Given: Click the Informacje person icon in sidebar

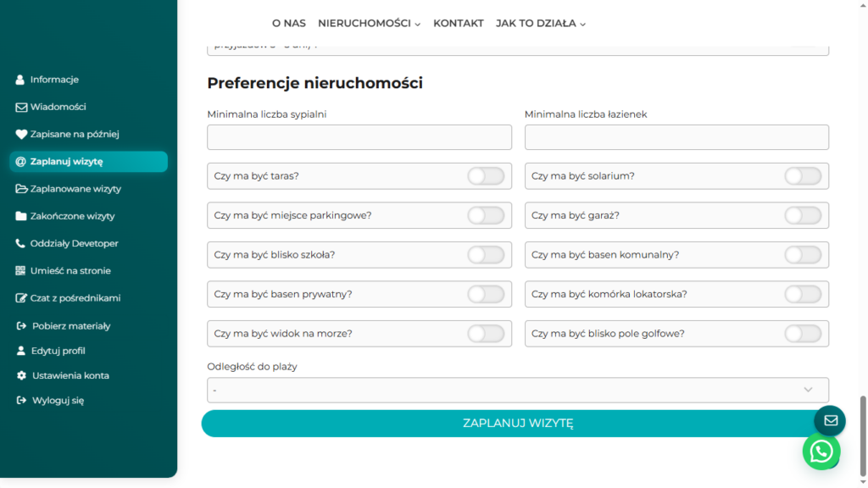Looking at the screenshot, I should tap(20, 80).
